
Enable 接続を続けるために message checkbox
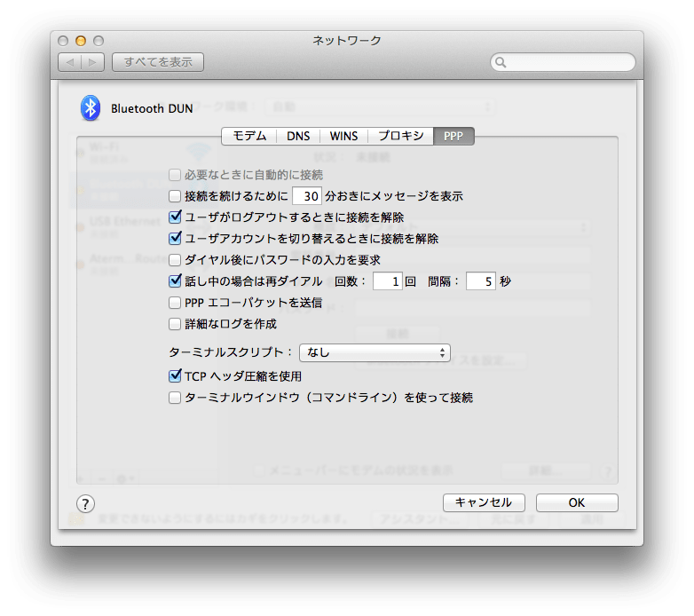tap(175, 196)
